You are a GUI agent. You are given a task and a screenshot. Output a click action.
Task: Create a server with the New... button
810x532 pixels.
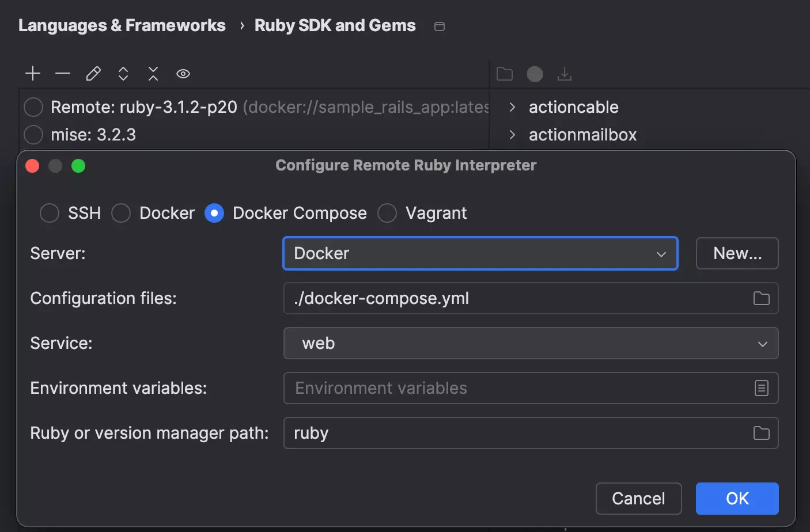click(x=737, y=253)
